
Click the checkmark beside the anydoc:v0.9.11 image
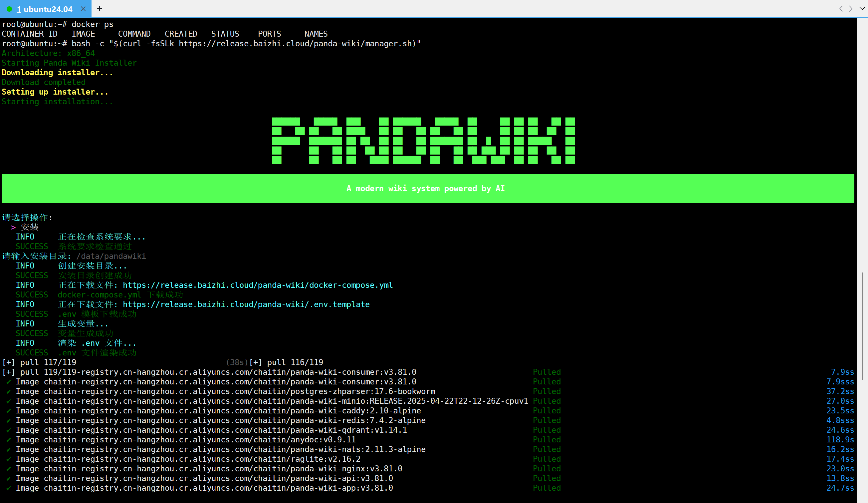pyautogui.click(x=9, y=440)
